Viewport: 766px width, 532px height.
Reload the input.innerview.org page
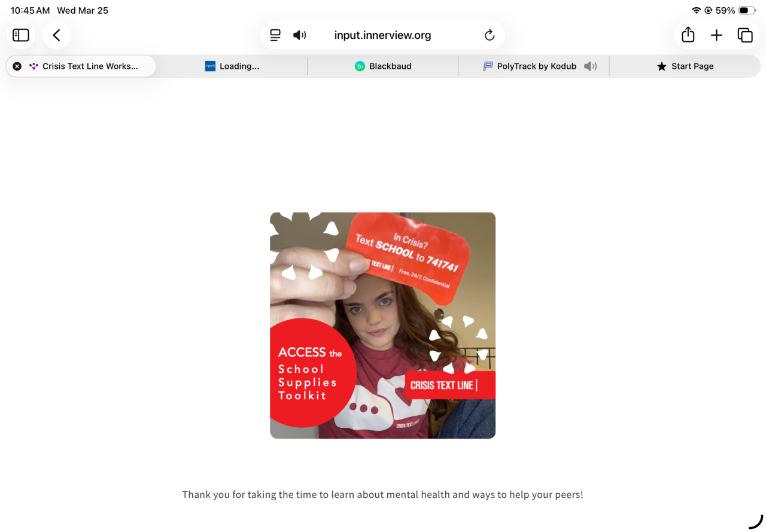tap(490, 35)
